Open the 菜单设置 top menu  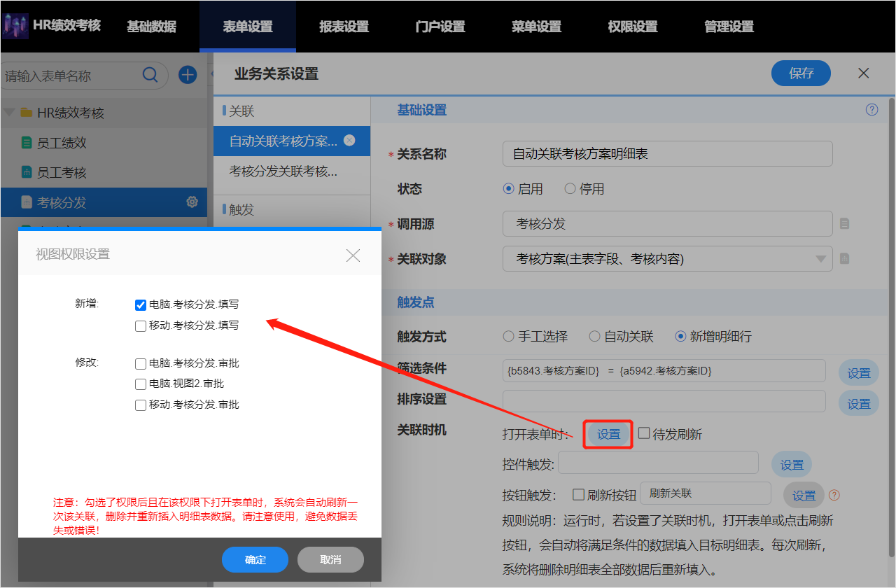pyautogui.click(x=536, y=27)
